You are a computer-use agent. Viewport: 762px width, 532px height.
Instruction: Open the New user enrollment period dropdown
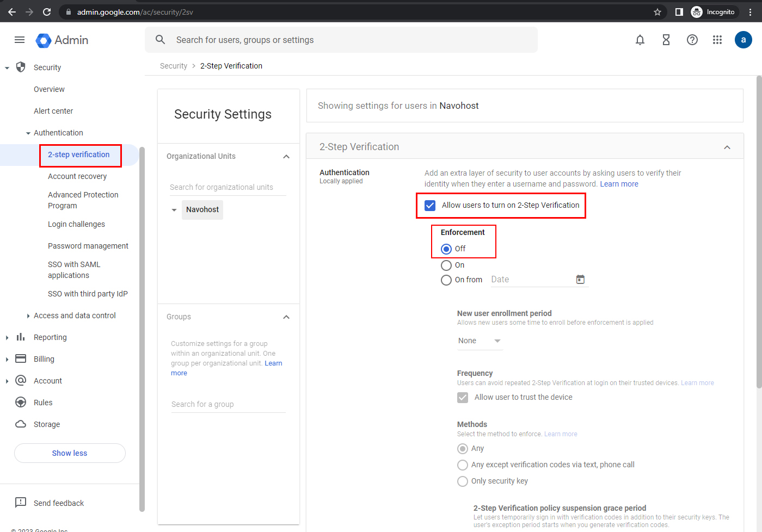point(479,341)
